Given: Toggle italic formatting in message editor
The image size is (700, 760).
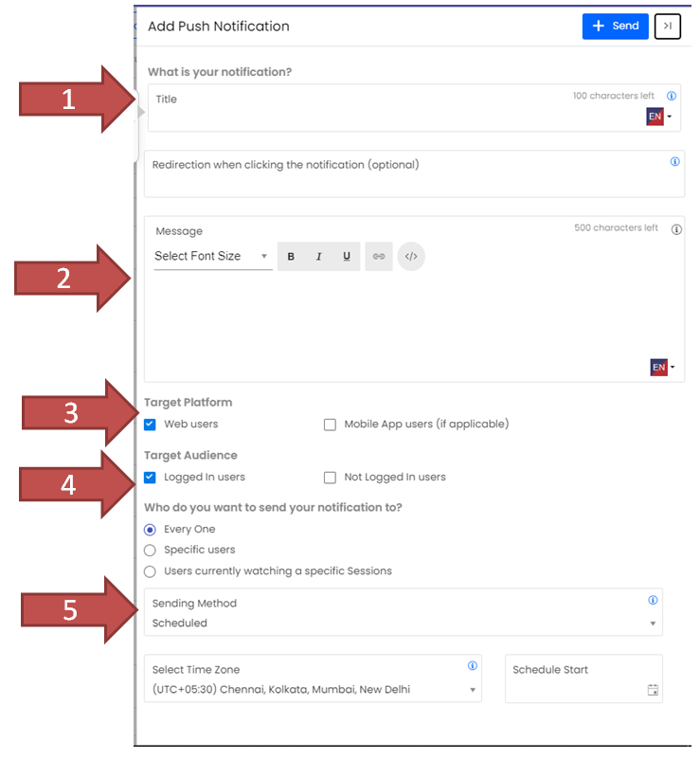Looking at the screenshot, I should [x=319, y=257].
